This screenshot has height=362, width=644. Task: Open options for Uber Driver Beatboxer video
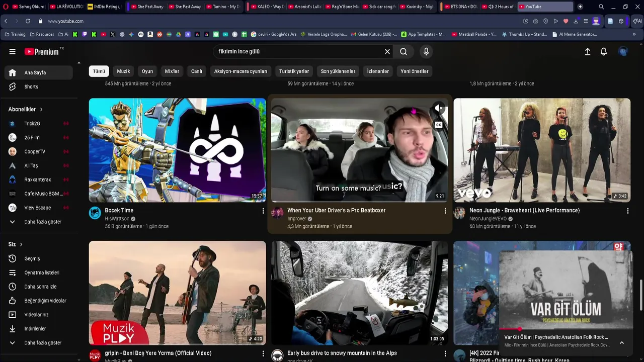pos(445,211)
